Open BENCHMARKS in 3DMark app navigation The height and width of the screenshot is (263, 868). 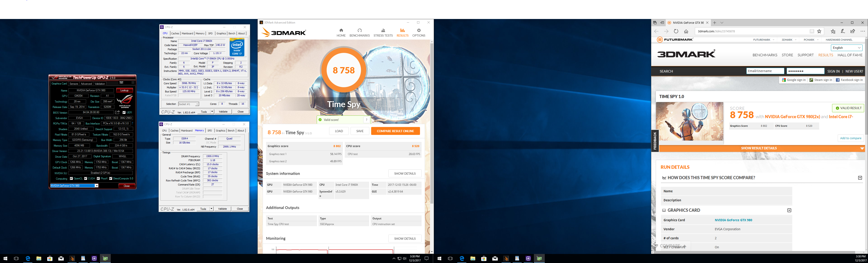click(x=360, y=33)
